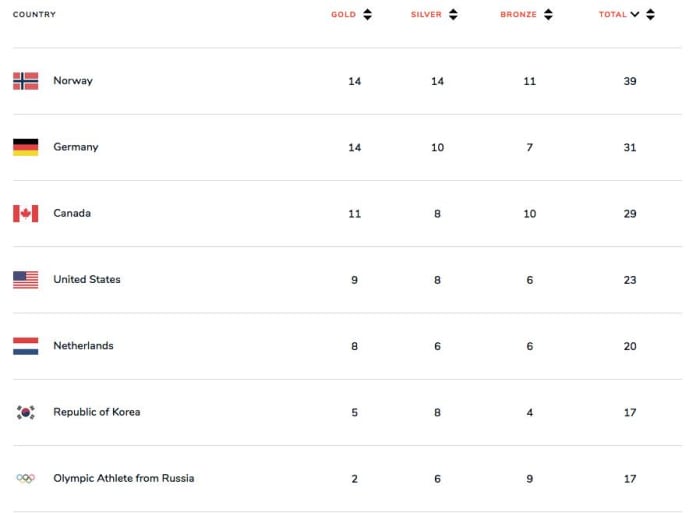
Task: Select the Silver column header
Action: (x=426, y=15)
